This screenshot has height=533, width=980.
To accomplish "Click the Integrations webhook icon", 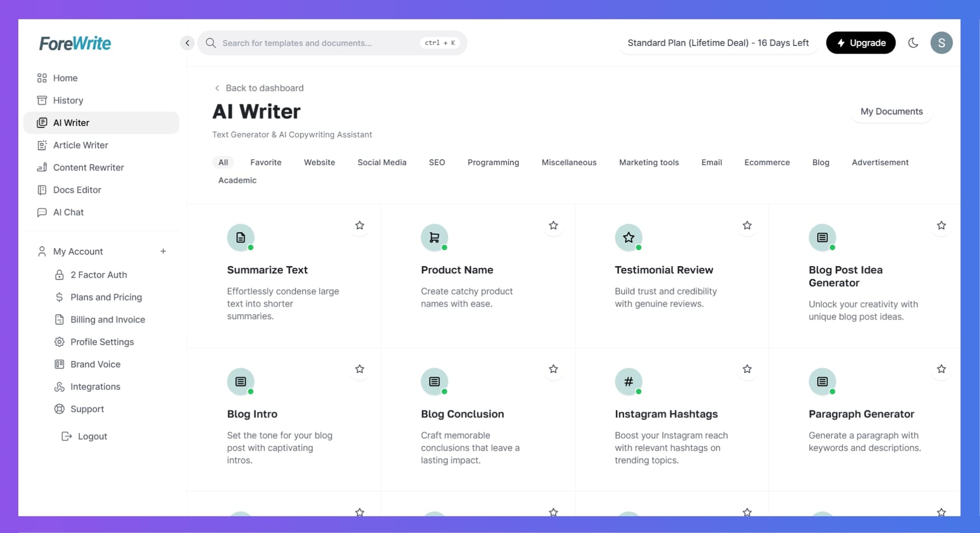I will pyautogui.click(x=59, y=386).
